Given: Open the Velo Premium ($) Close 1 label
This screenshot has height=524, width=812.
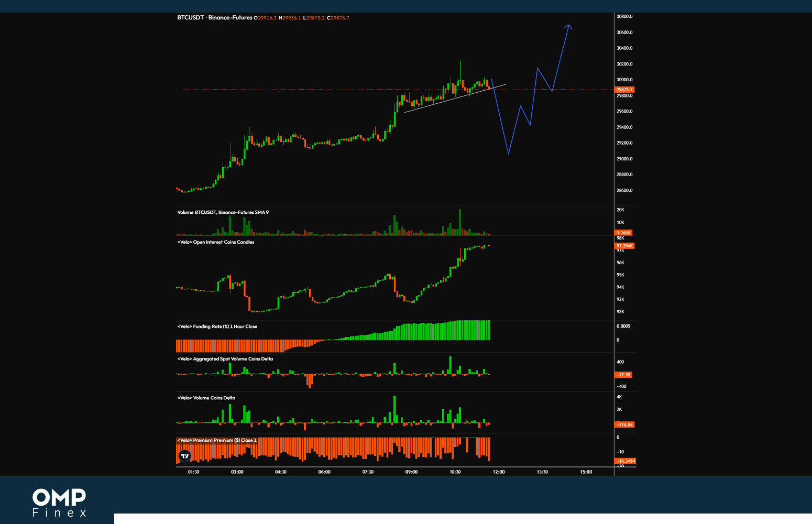Looking at the screenshot, I should [217, 440].
